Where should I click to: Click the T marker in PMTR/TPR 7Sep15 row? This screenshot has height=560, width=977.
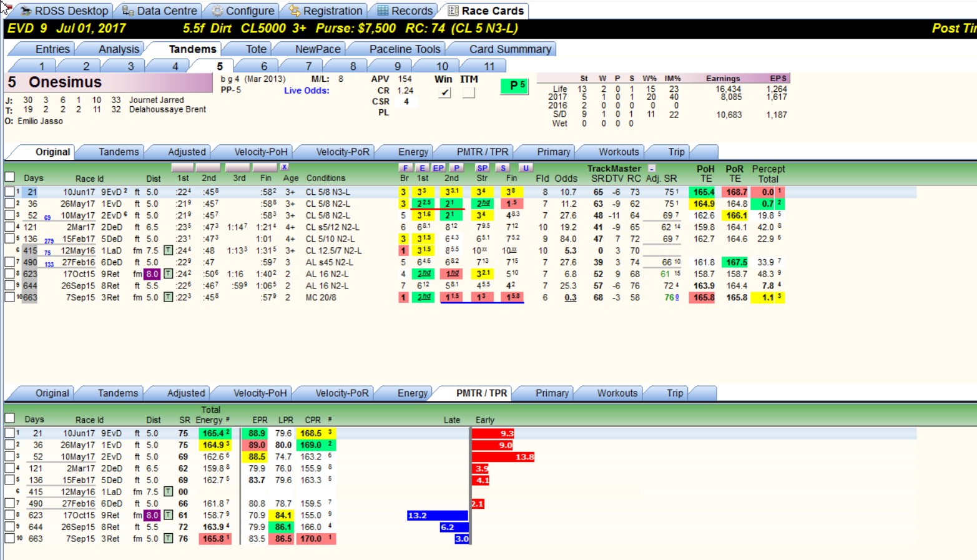168,538
